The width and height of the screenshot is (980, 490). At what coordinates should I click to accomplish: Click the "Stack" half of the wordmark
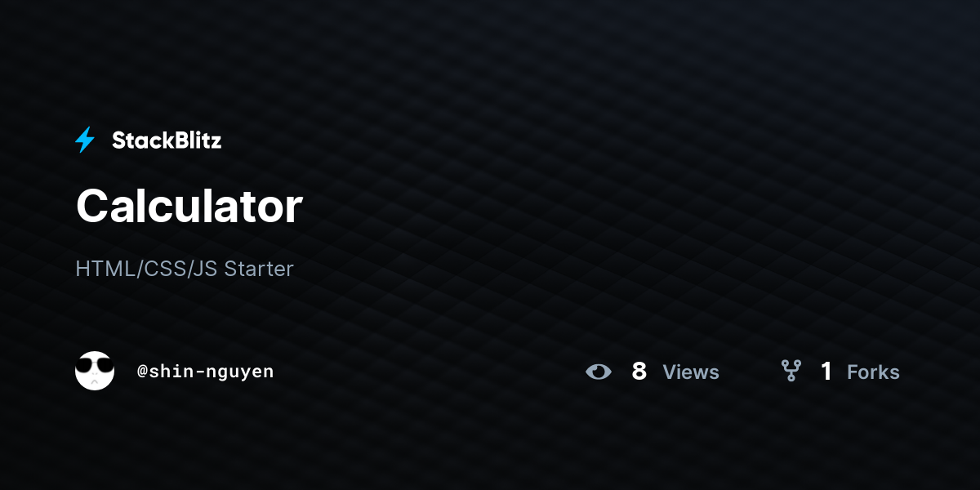[139, 140]
